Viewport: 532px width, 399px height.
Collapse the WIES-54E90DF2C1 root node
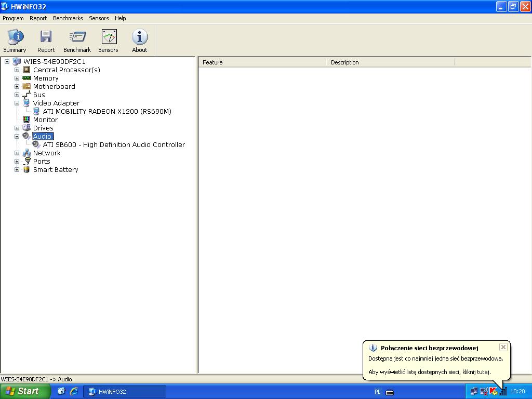tap(7, 61)
